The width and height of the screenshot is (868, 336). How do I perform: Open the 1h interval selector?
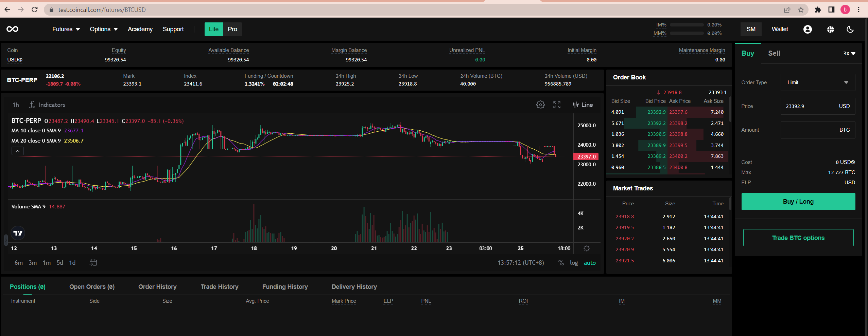[16, 105]
